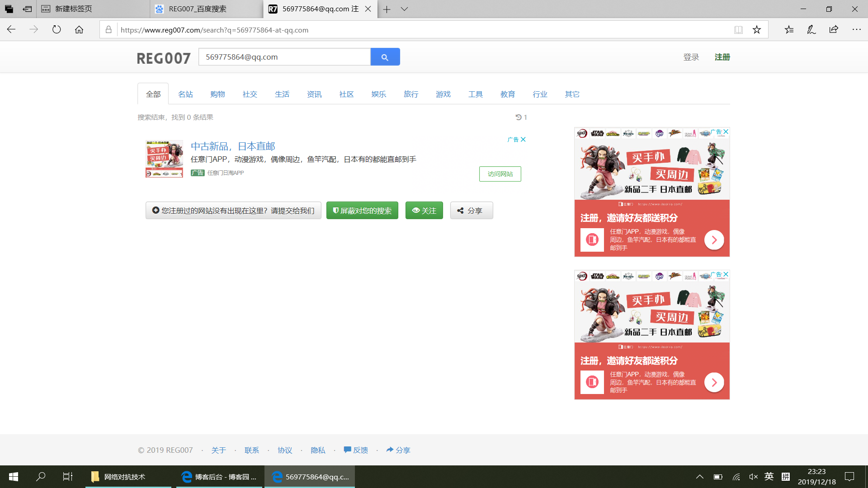Click the Share icon in browser toolbar
The width and height of the screenshot is (868, 488).
[x=834, y=30]
